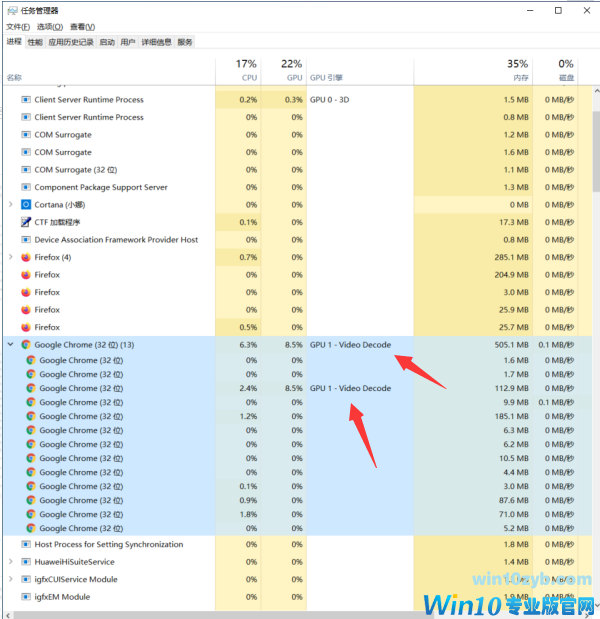Click the Cortana process icon
The width and height of the screenshot is (600, 619).
[26, 204]
